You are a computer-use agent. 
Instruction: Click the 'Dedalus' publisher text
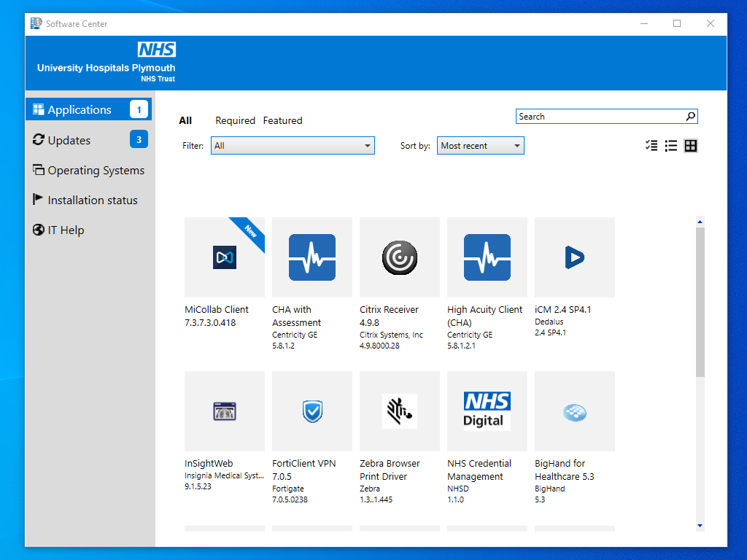click(x=549, y=322)
